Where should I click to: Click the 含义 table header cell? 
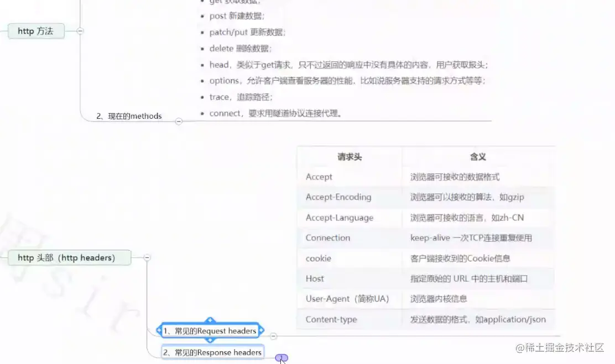478,157
